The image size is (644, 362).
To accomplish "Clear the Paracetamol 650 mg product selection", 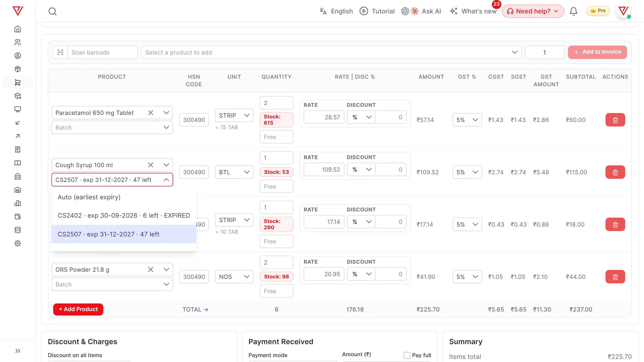I will click(x=151, y=113).
